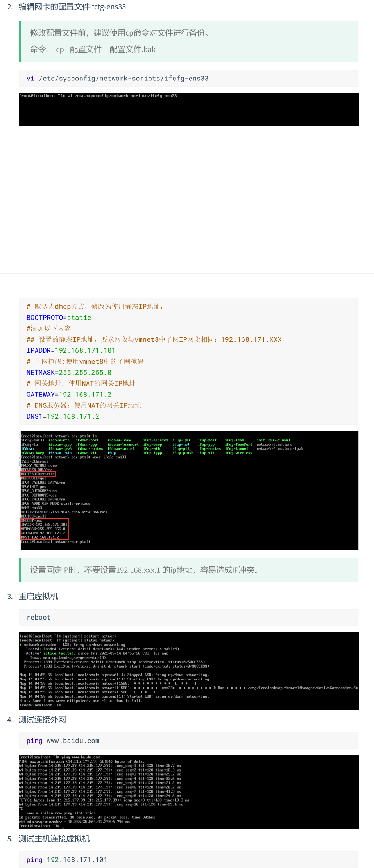Open the systemctl restart network terminal screenshot
Screen dimensions: 374x868
pos(188,671)
